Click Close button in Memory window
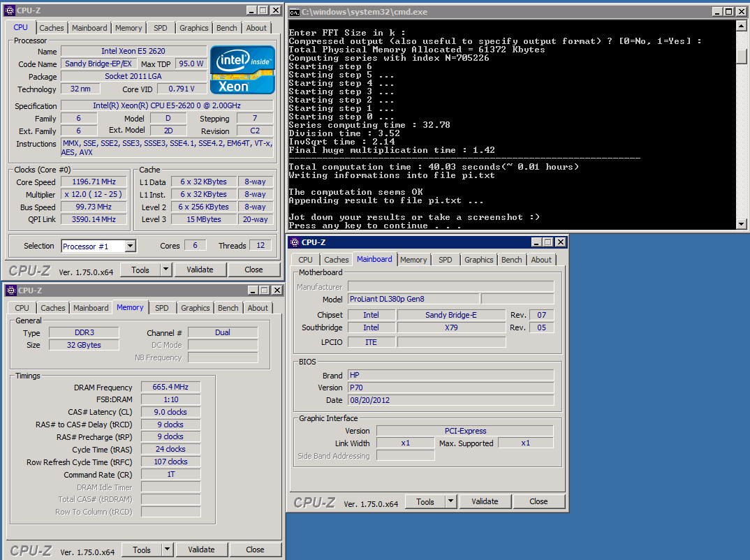Image resolution: width=750 pixels, height=560 pixels. coord(256,550)
